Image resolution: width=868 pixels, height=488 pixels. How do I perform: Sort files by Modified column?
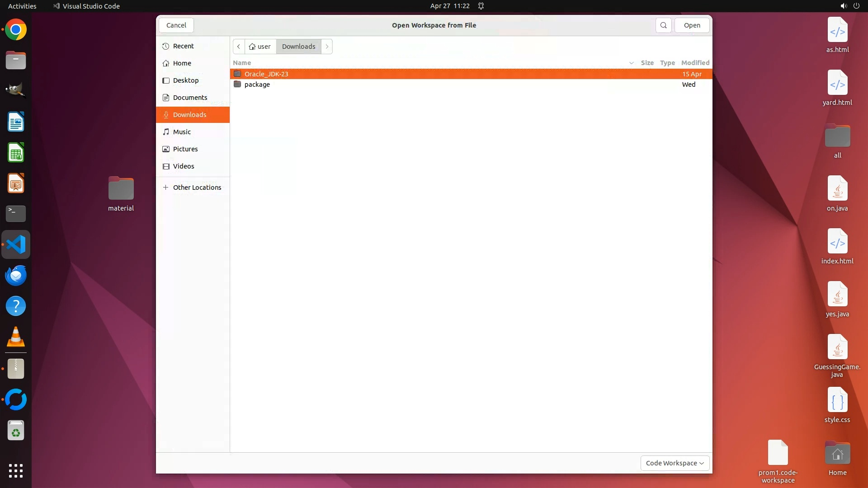coord(695,63)
